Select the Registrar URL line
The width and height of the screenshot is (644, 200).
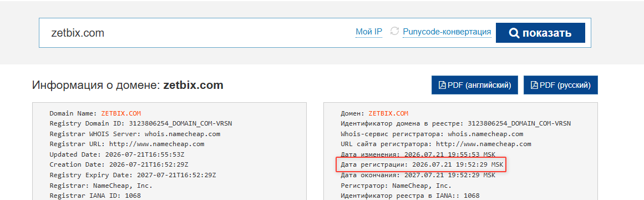(x=127, y=144)
